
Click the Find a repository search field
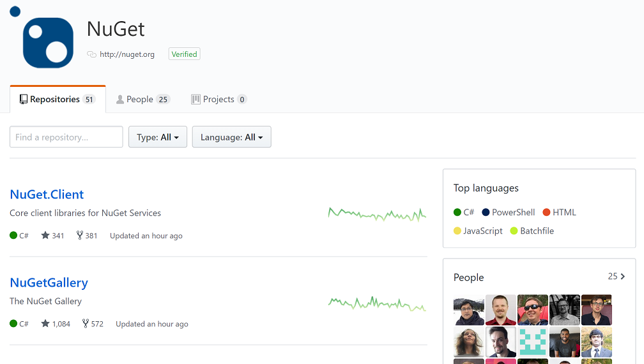click(66, 137)
